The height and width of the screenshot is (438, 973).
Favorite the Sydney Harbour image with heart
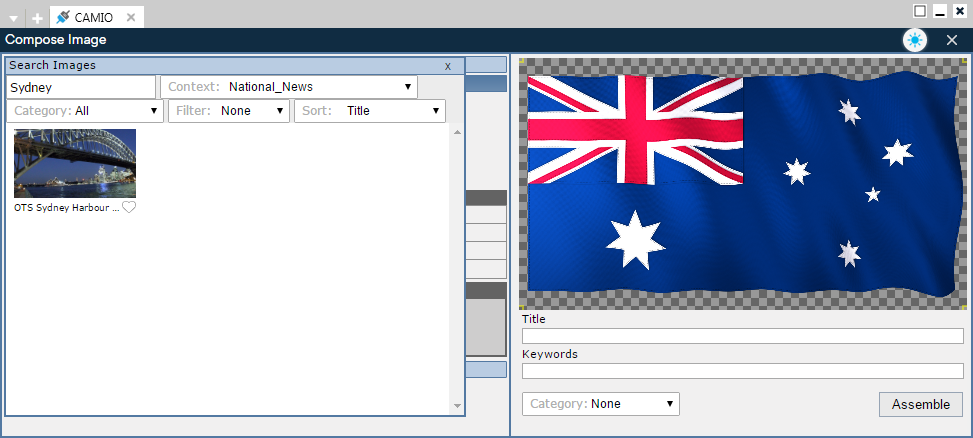tap(129, 207)
